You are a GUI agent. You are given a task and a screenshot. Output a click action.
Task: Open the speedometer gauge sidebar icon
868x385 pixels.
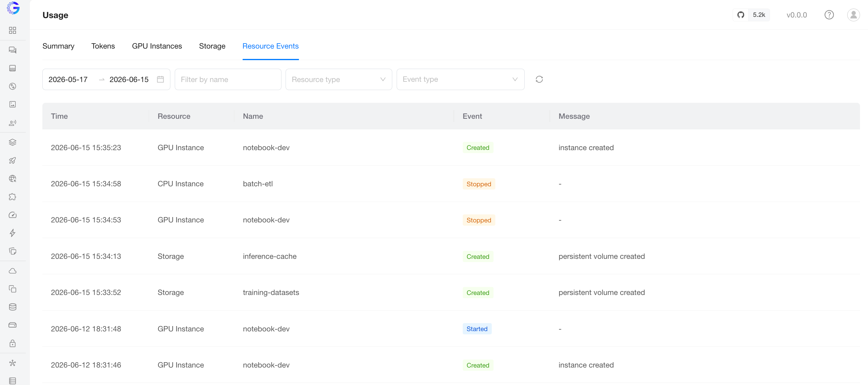coord(12,215)
